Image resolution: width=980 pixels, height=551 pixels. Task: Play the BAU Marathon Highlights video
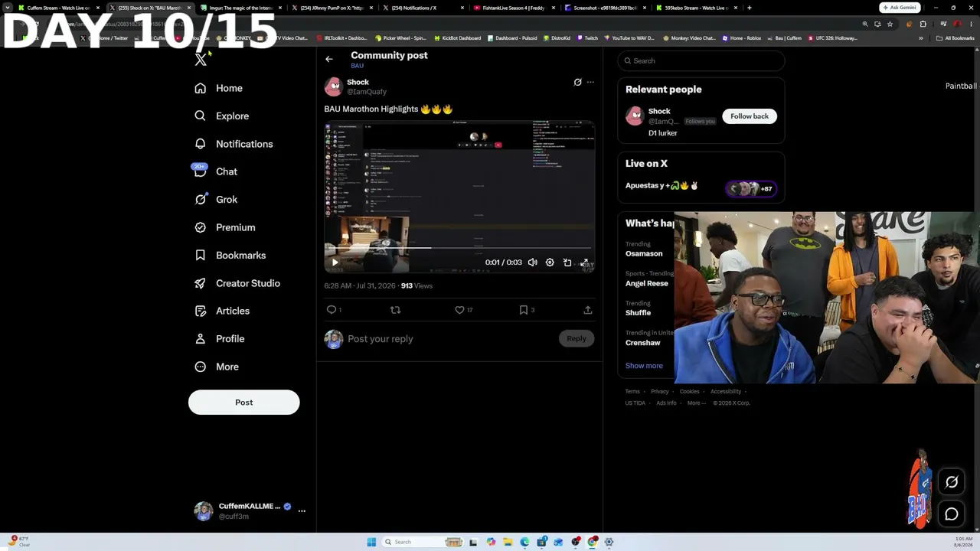pyautogui.click(x=335, y=262)
